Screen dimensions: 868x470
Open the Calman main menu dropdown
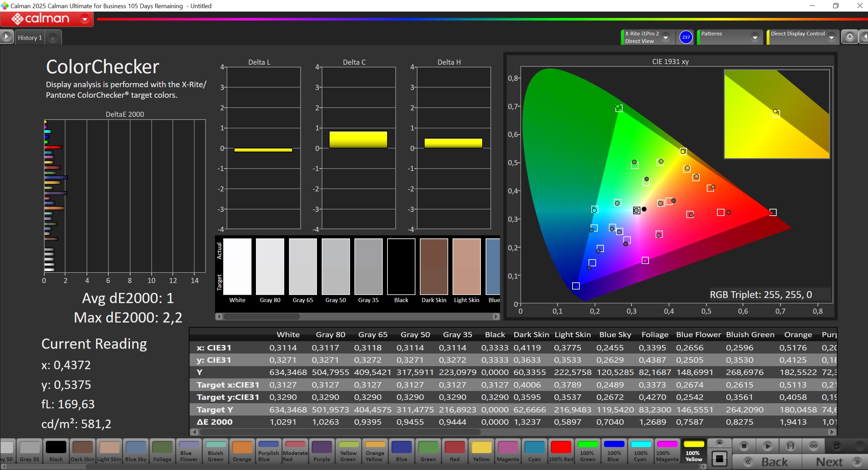tap(85, 19)
